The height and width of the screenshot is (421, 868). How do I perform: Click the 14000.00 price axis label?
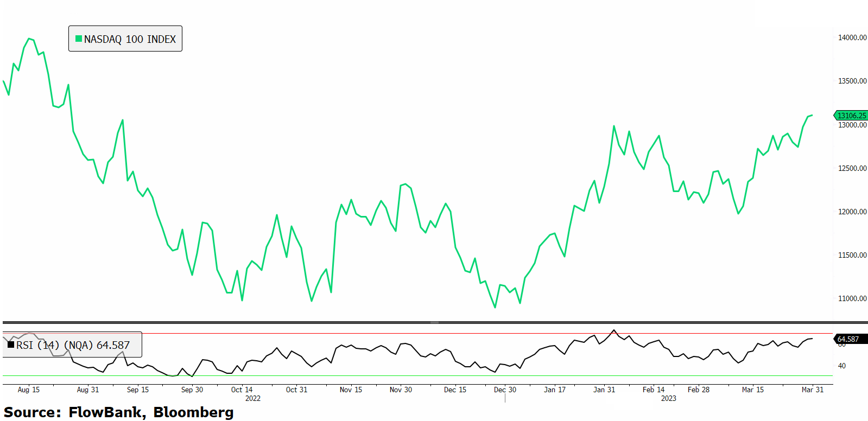(852, 37)
